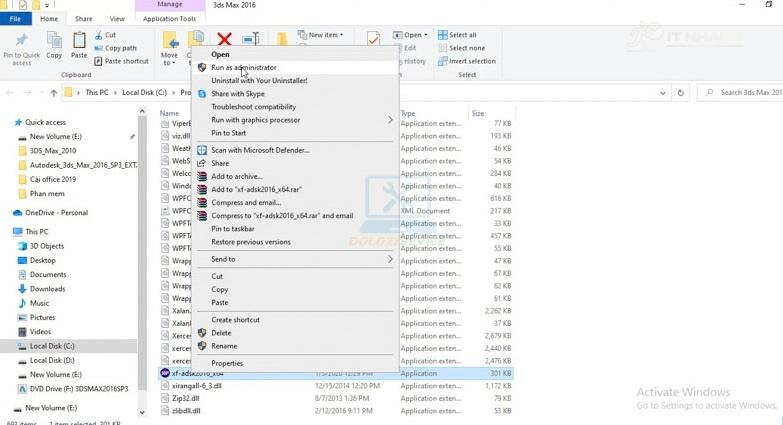The height and width of the screenshot is (425, 783).
Task: Click Copy path in ribbon
Action: [x=115, y=48]
